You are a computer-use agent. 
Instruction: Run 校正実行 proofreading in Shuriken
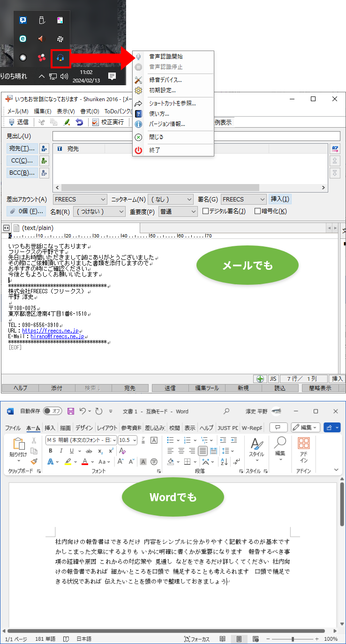tap(108, 122)
